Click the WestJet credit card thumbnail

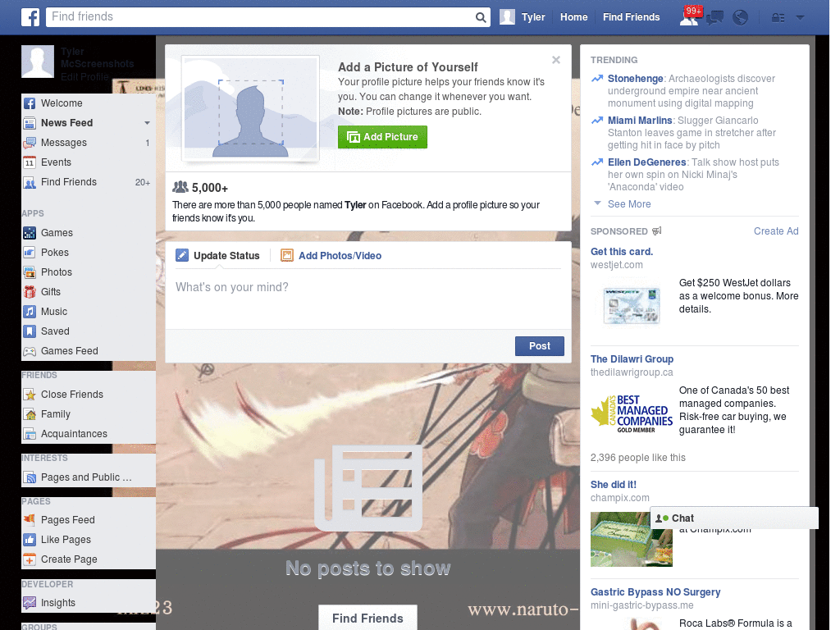tap(631, 306)
